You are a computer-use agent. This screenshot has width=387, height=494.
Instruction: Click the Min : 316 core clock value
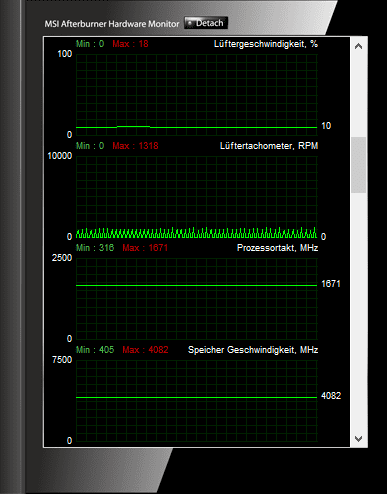[x=95, y=248]
